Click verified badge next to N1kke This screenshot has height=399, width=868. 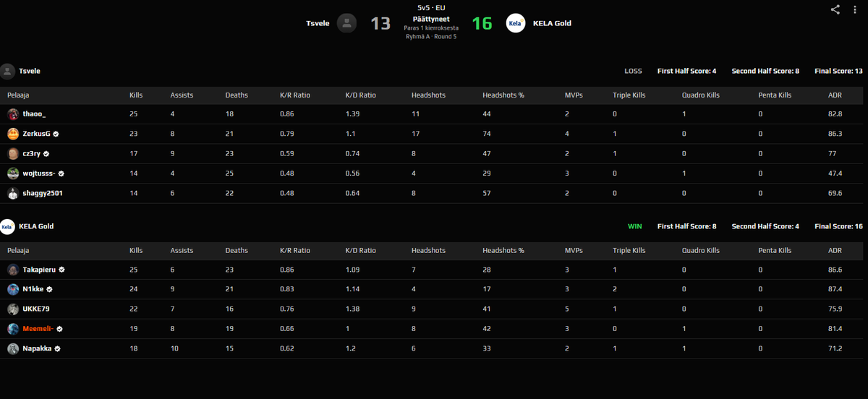pos(49,289)
